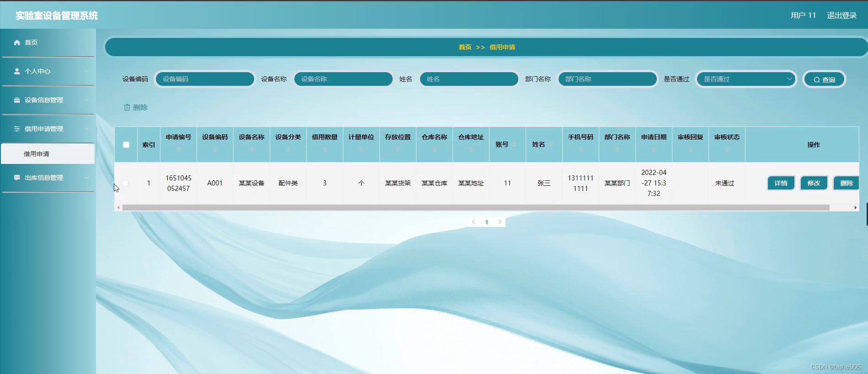This screenshot has width=868, height=374.
Task: Select 借用申请 submenu item
Action: point(48,154)
